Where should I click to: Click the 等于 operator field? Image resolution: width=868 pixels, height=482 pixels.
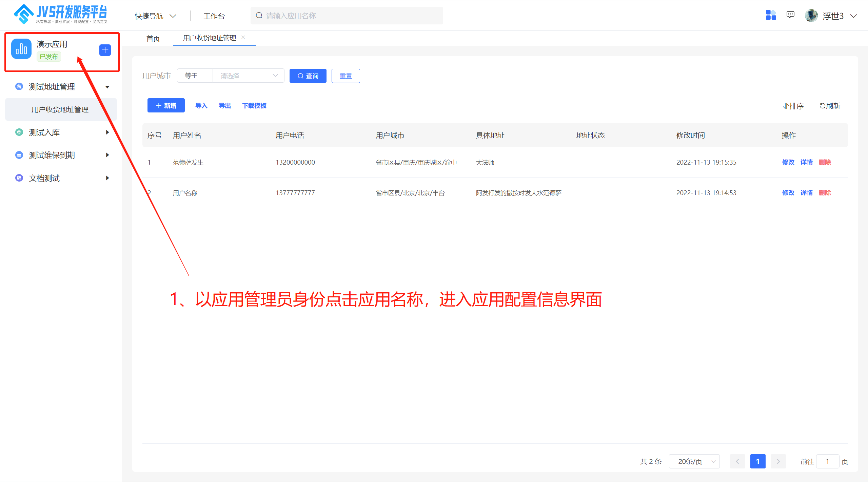coord(195,76)
